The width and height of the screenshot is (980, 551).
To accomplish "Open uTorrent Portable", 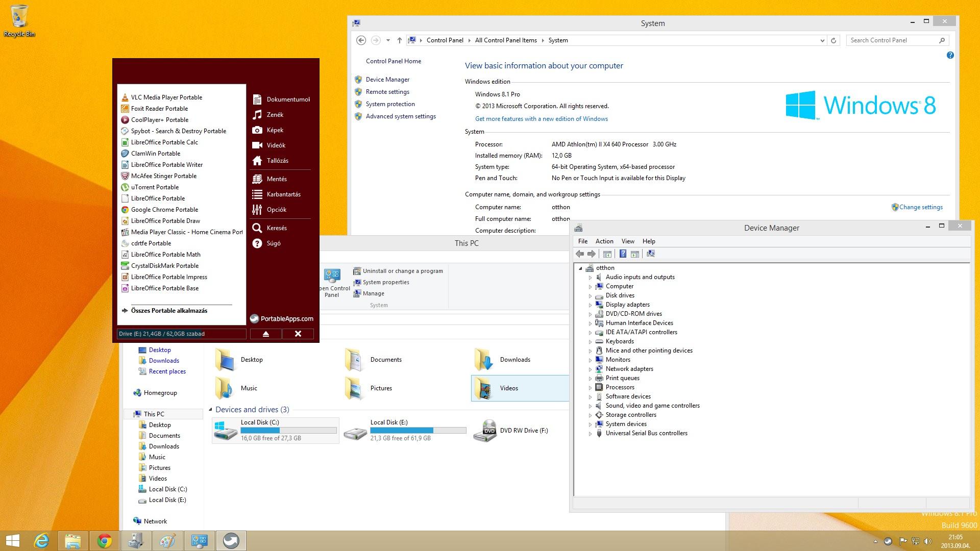I will pos(150,187).
